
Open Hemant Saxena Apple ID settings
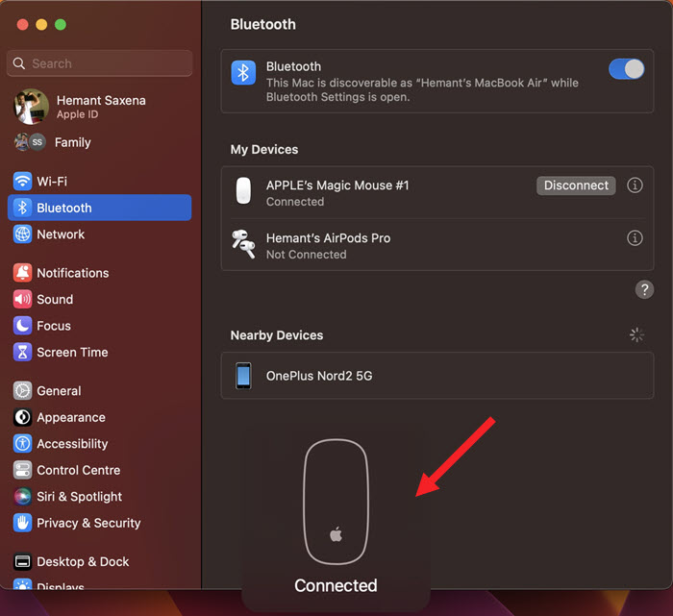point(99,107)
